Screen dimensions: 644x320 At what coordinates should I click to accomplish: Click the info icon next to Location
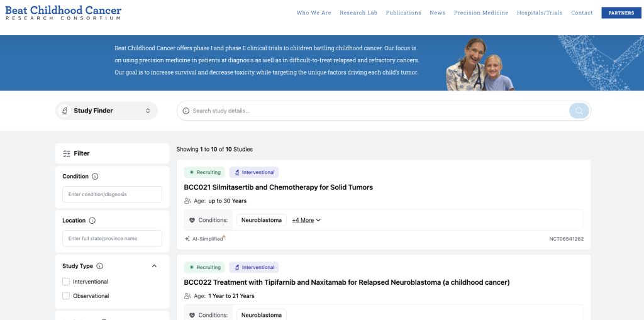(92, 221)
